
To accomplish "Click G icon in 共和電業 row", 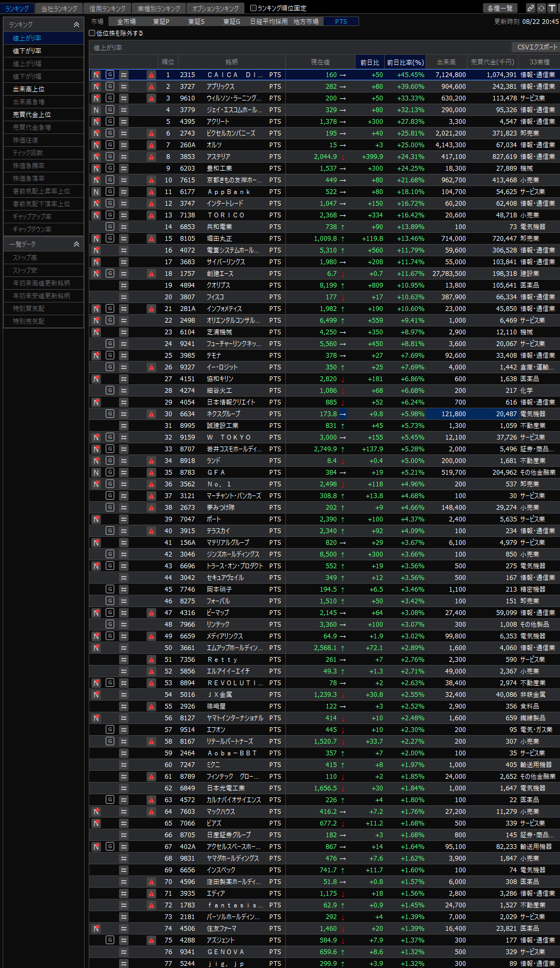I will [110, 226].
